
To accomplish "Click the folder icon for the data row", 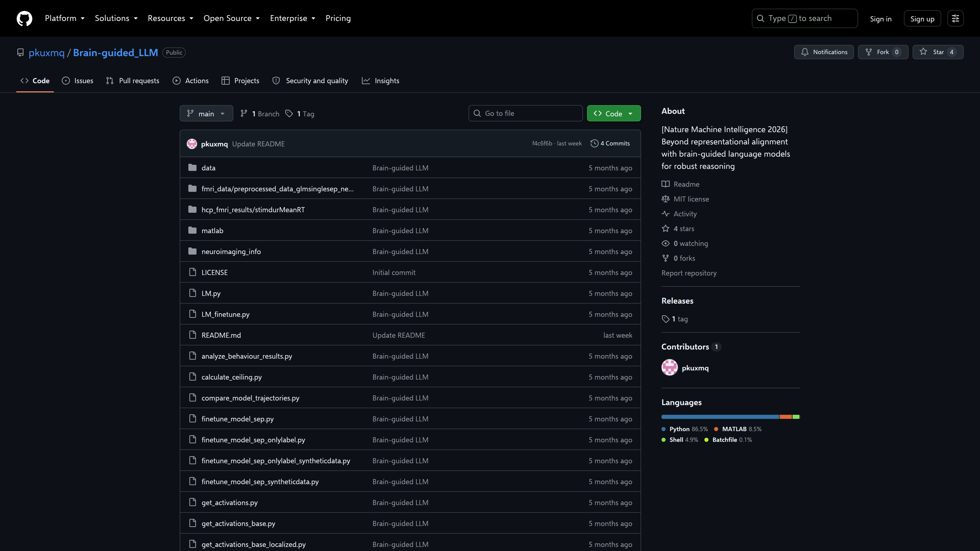I will click(192, 168).
